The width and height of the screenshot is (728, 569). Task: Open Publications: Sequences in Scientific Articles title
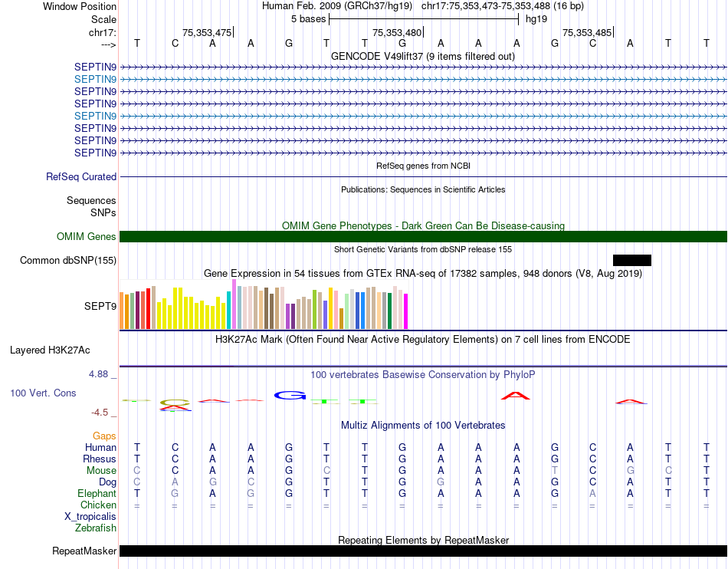pyautogui.click(x=423, y=189)
